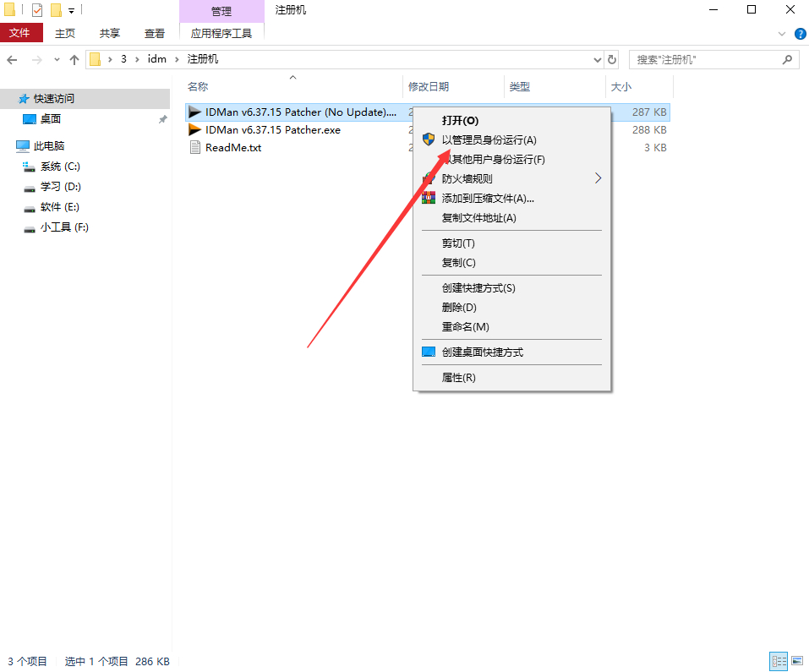Viewport: 809px width, 672px height.
Task: Choose 重命名(M) from context menu
Action: tap(512, 327)
